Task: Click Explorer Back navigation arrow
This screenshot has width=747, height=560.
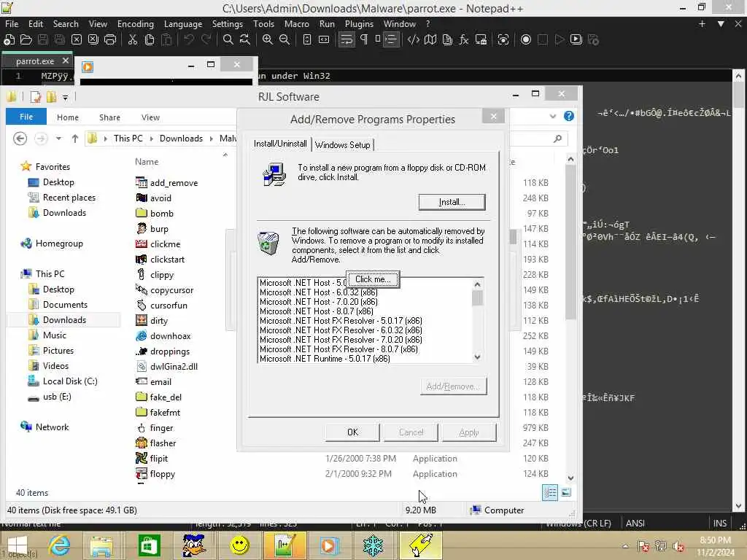Action: (x=20, y=139)
